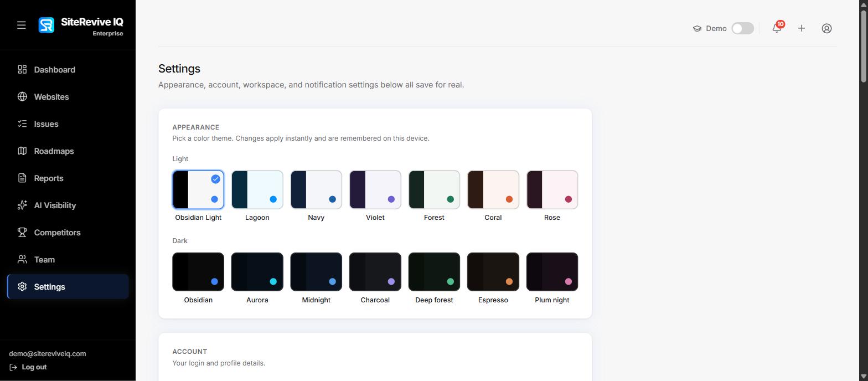This screenshot has height=381, width=868.
Task: Open the user profile avatar icon
Action: tap(826, 28)
